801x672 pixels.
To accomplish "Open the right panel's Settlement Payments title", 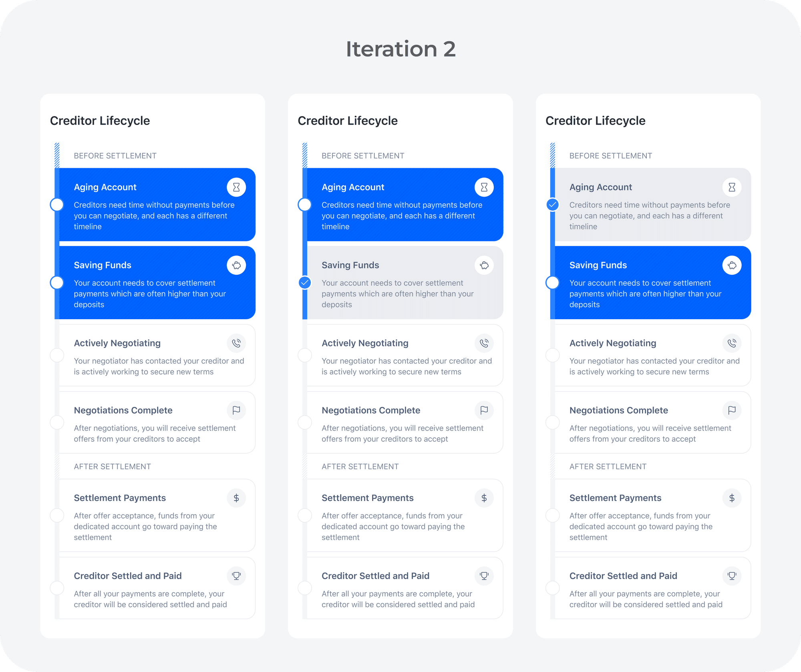I will [x=615, y=498].
